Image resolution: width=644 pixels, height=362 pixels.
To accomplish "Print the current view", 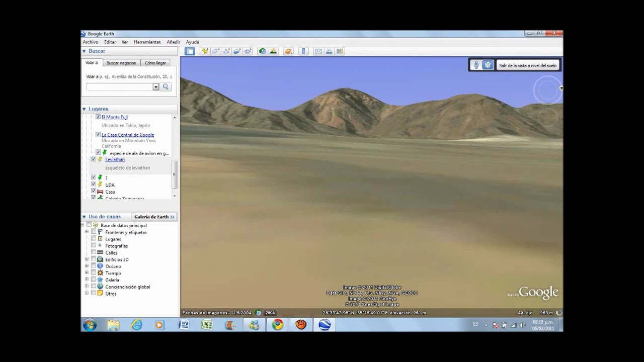I will coord(329,51).
